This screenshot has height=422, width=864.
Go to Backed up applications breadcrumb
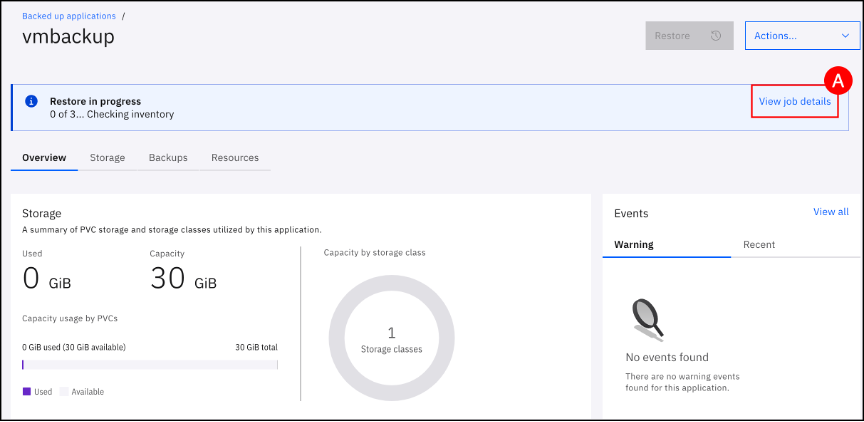pos(69,16)
